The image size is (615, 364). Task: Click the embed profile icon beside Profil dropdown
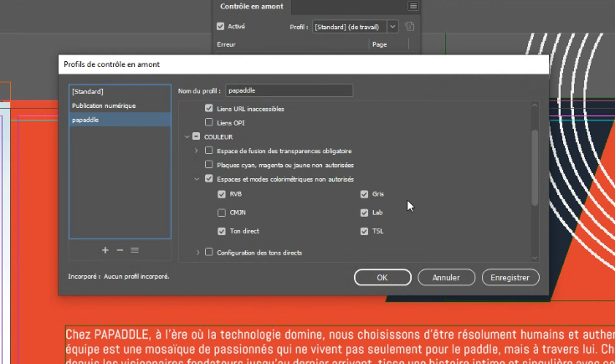pos(410,27)
